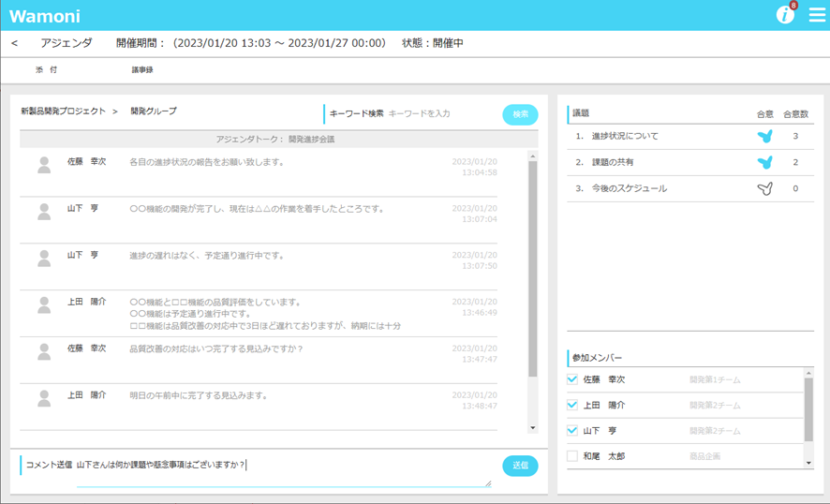Uncheck member 佐藤 幸次 checkbox
The width and height of the screenshot is (830, 504).
coord(572,379)
